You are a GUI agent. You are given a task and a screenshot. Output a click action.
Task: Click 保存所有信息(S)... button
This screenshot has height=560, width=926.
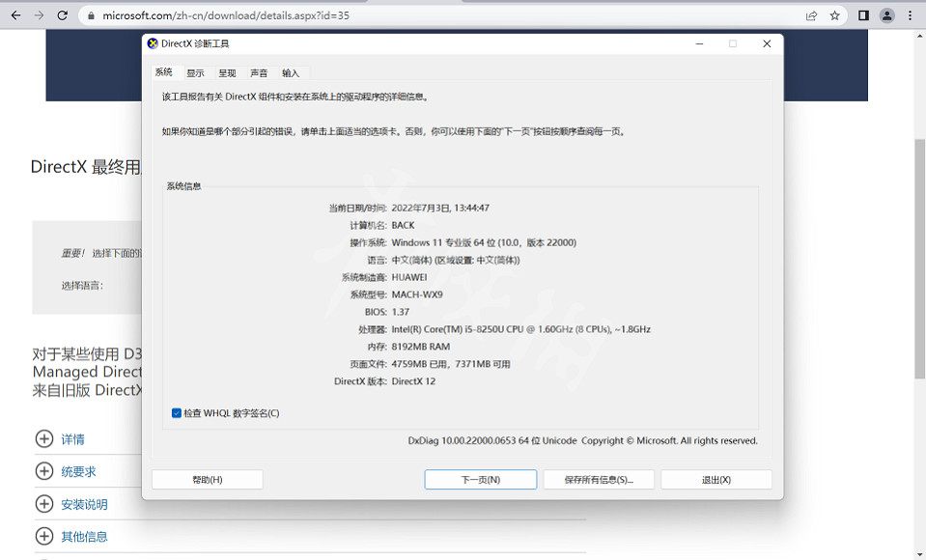599,480
